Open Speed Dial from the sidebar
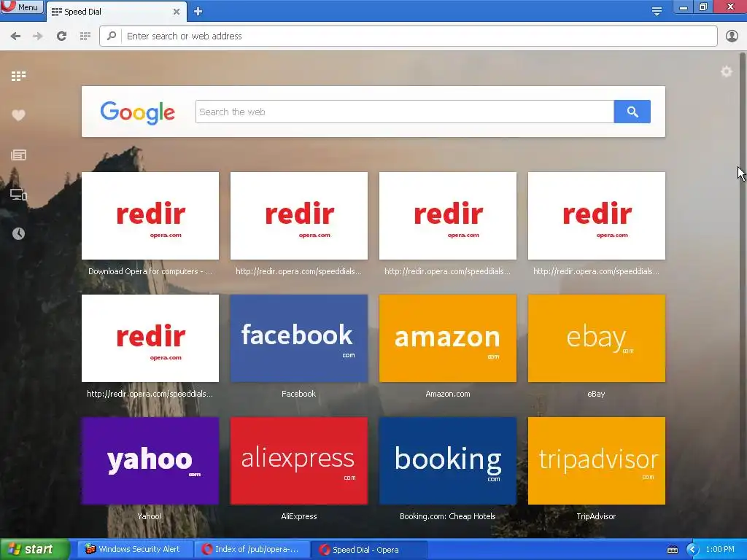The width and height of the screenshot is (747, 560). click(x=18, y=76)
